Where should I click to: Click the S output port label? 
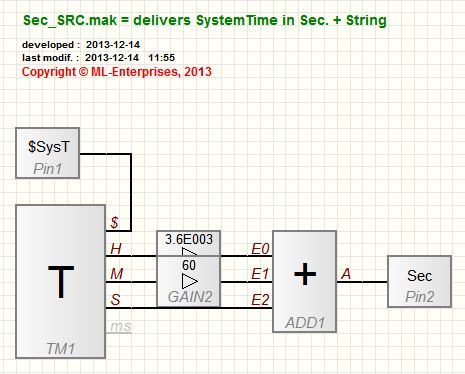115,300
